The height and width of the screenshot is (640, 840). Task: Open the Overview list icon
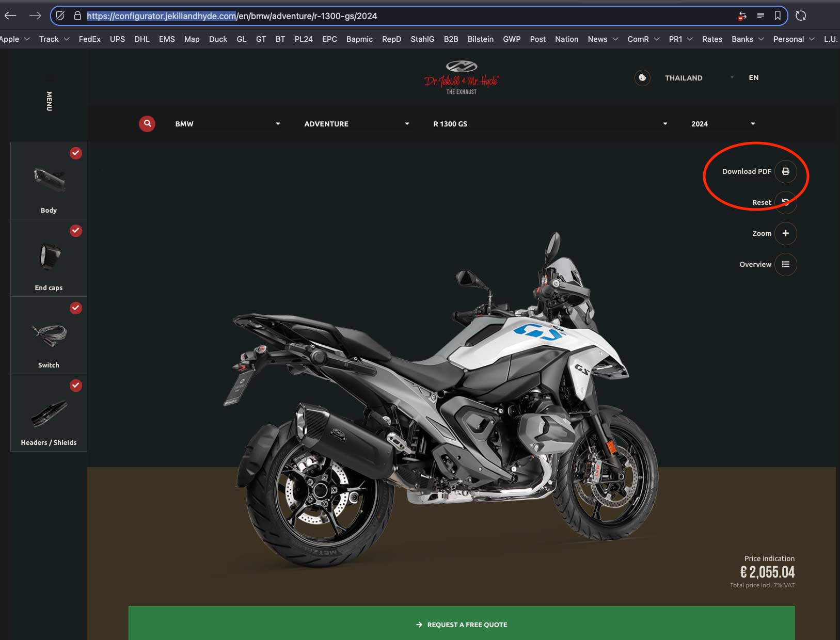click(x=785, y=264)
